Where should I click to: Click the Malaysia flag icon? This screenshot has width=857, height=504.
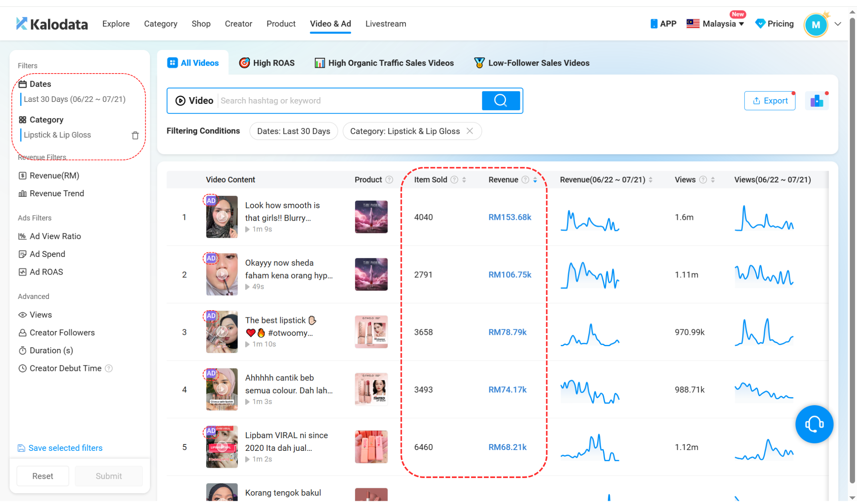click(693, 24)
